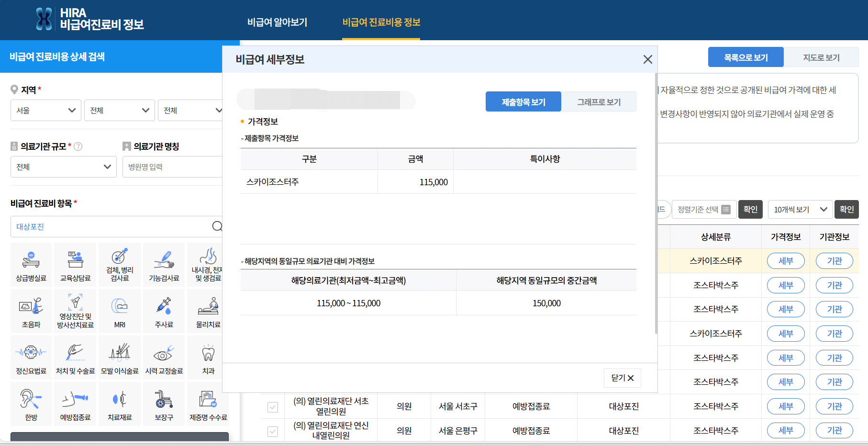
Task: Select the 초음파 ultrasound category icon
Action: pyautogui.click(x=31, y=311)
